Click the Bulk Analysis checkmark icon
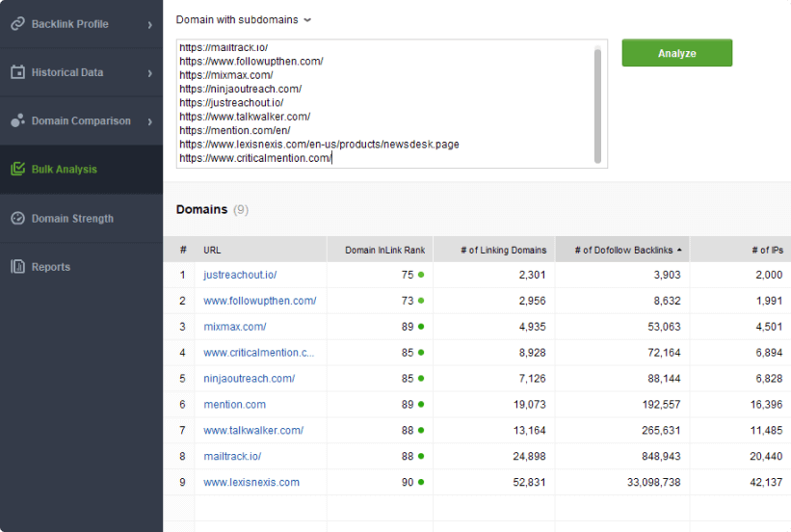Screen dimensions: 791x532 coord(18,169)
